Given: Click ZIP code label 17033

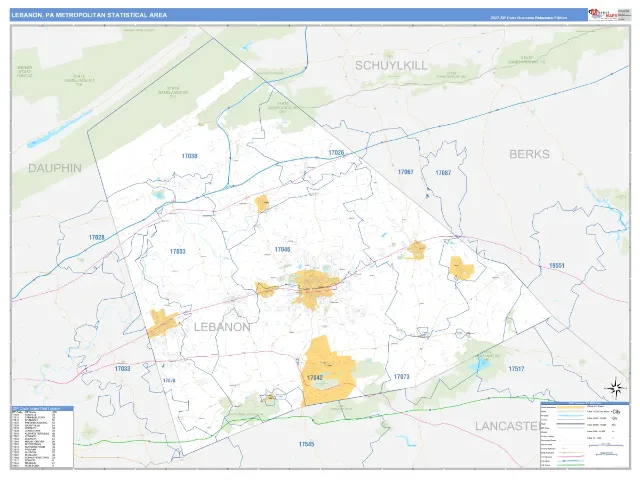Looking at the screenshot, I should pos(122,369).
